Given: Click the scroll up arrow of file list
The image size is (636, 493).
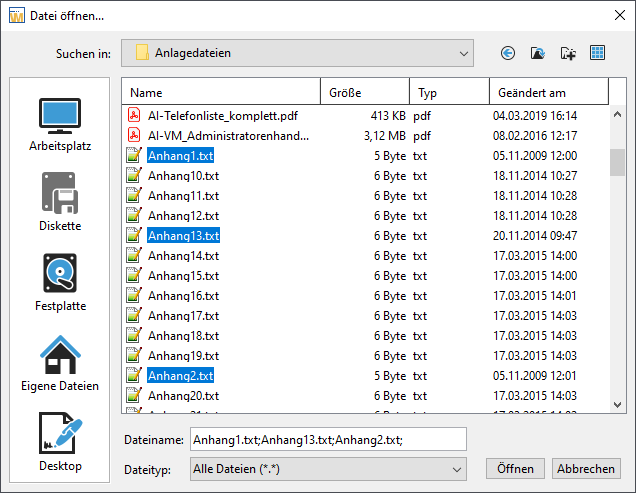Looking at the screenshot, I should coord(617,114).
